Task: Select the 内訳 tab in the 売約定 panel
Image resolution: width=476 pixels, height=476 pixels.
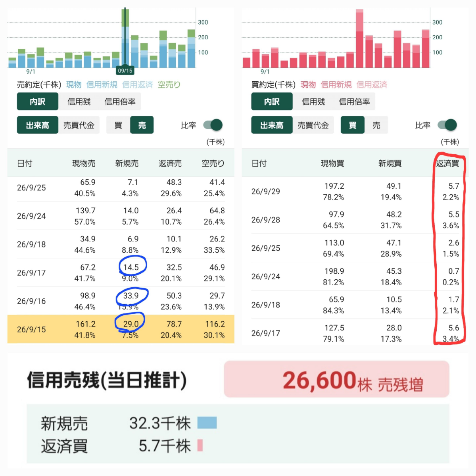Action: pos(38,102)
